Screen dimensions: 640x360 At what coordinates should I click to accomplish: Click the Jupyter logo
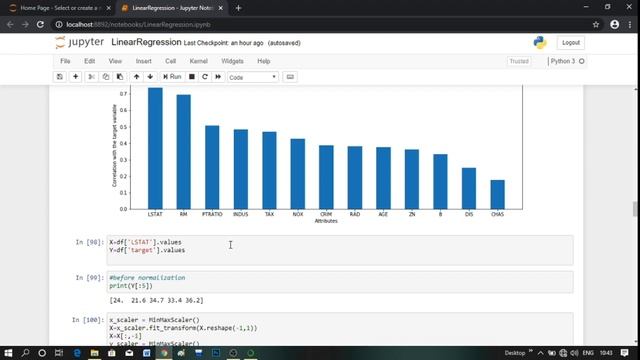80,42
